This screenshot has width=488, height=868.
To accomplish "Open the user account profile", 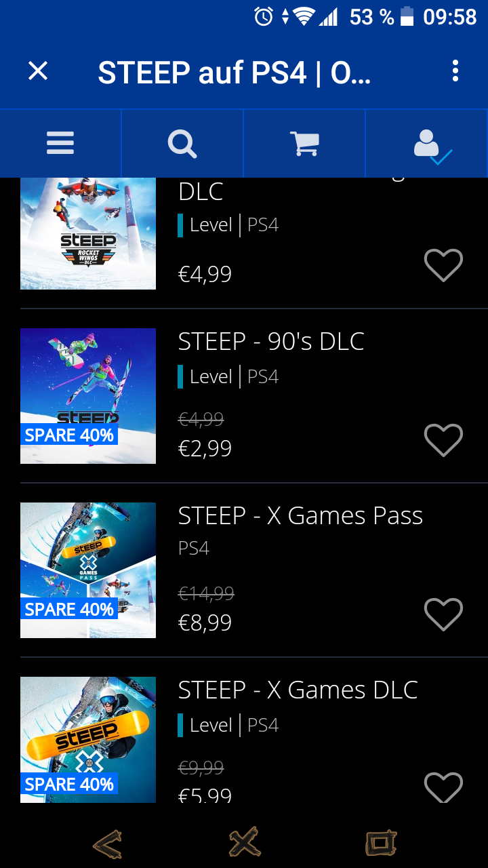I will coord(427,143).
